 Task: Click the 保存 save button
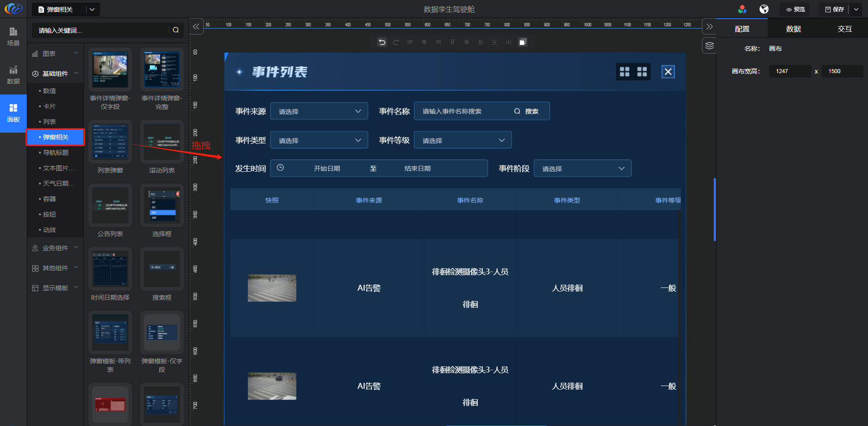click(x=834, y=9)
